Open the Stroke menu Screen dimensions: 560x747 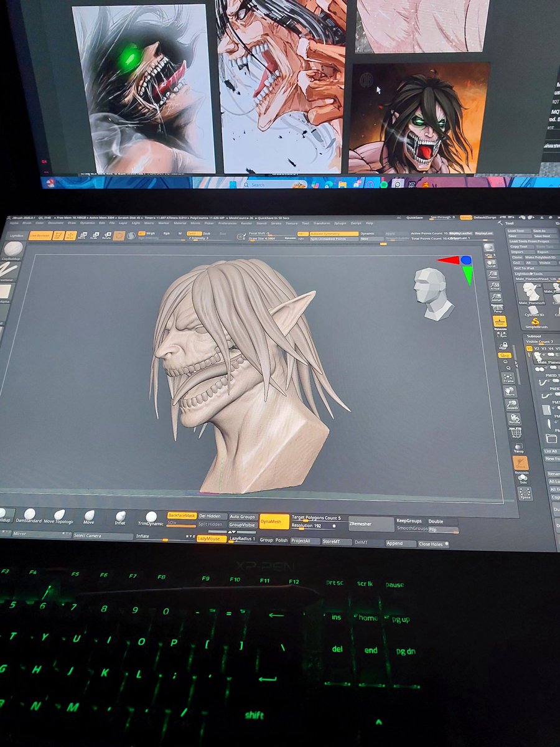click(276, 223)
